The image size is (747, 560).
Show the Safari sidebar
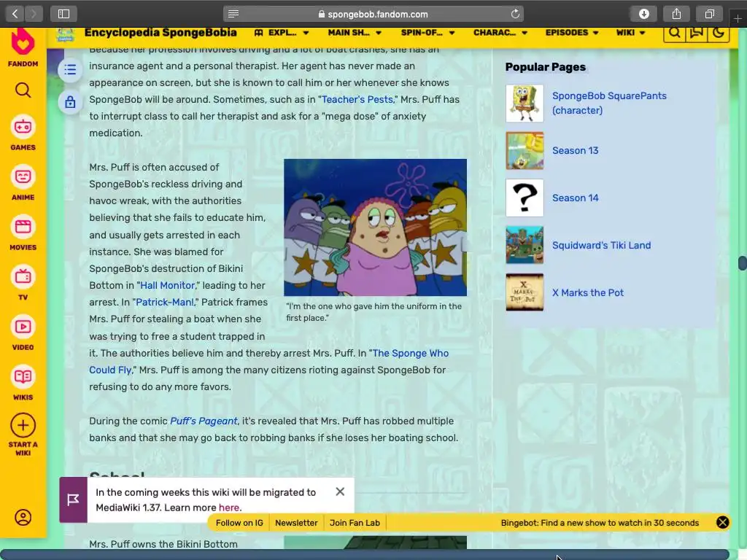click(x=64, y=14)
